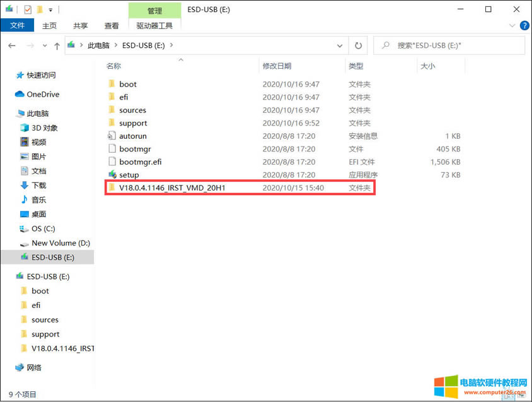
Task: Click 此电脑 in the address breadcrumb
Action: (x=98, y=45)
